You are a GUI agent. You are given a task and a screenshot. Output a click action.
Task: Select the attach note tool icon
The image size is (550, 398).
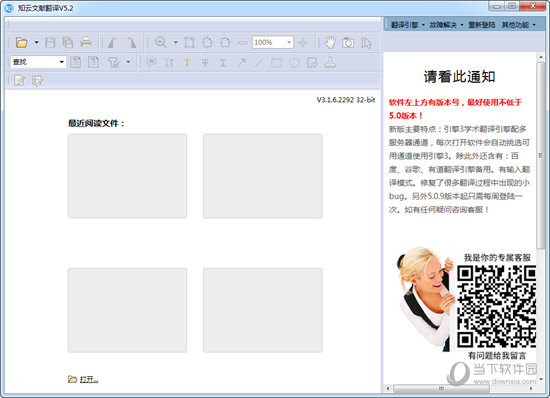tap(312, 62)
